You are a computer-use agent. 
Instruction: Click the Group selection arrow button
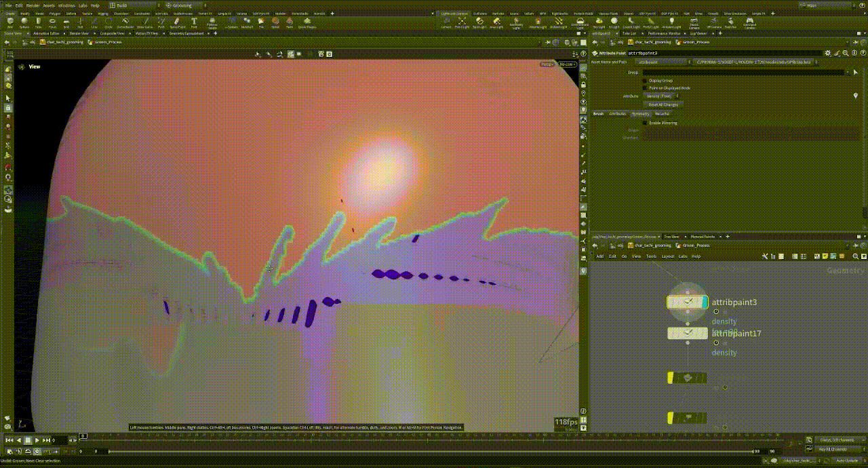coord(856,72)
